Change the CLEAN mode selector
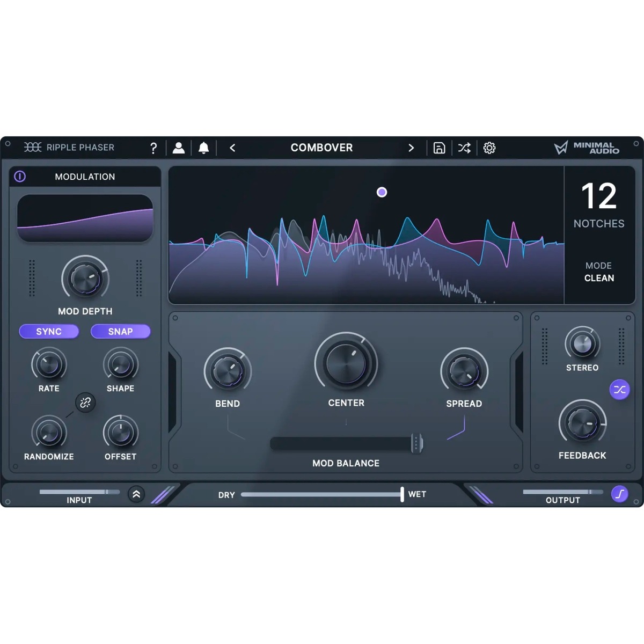 pos(599,278)
